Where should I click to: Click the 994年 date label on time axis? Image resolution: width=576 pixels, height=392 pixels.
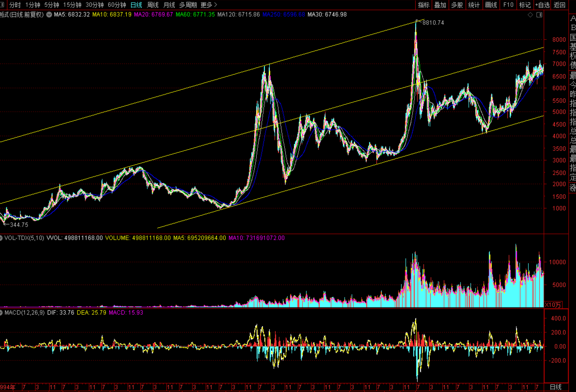coord(8,387)
